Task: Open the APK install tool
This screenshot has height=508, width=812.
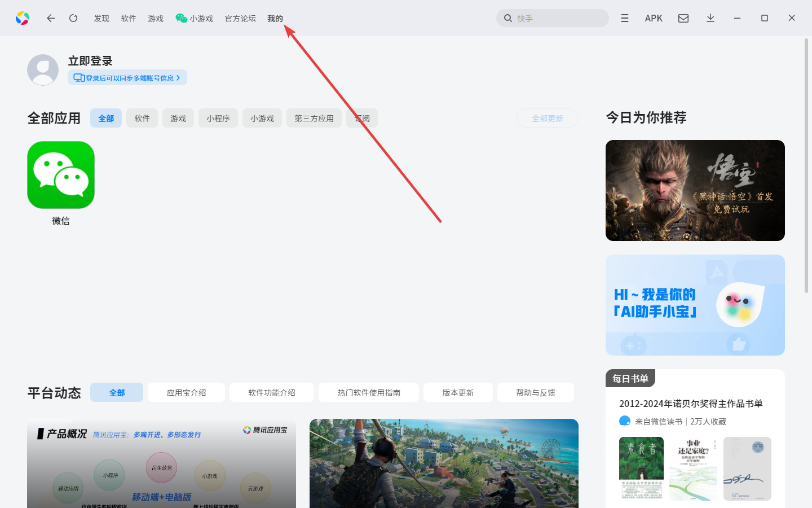Action: click(x=654, y=17)
